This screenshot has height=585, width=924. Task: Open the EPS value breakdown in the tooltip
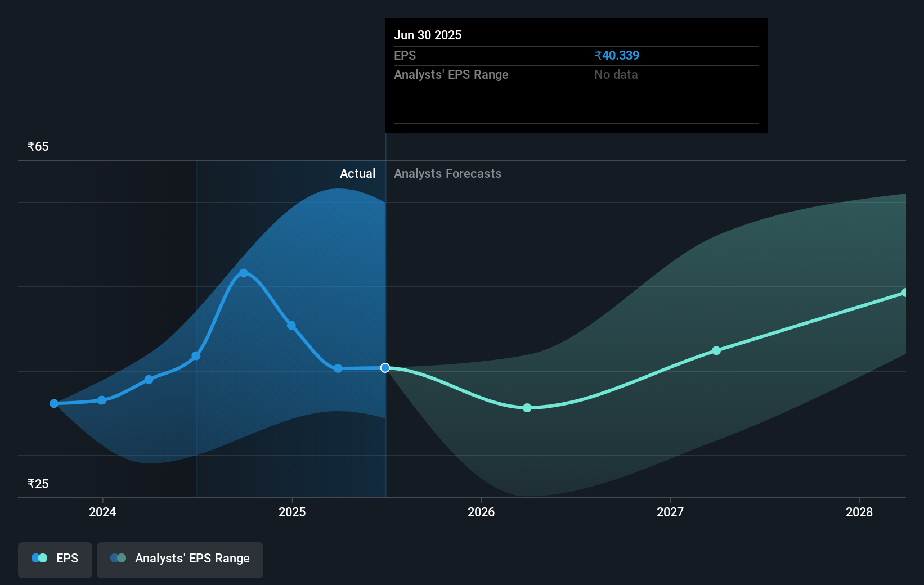tap(617, 55)
